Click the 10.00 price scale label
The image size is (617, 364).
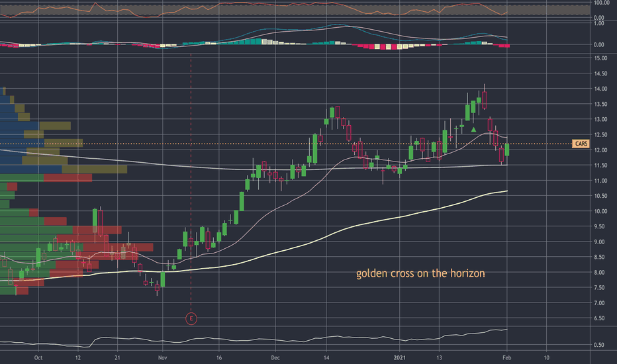click(600, 211)
